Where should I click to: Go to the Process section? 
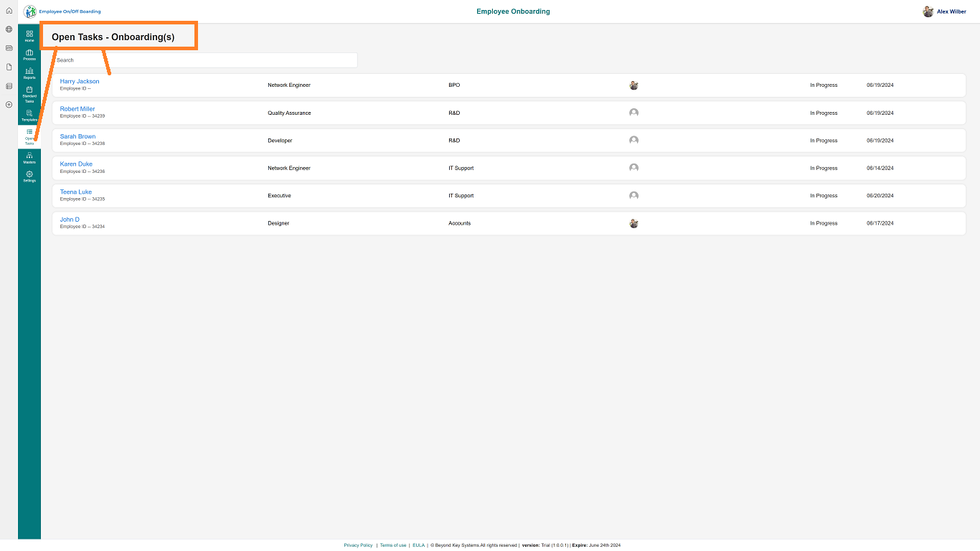pos(29,55)
